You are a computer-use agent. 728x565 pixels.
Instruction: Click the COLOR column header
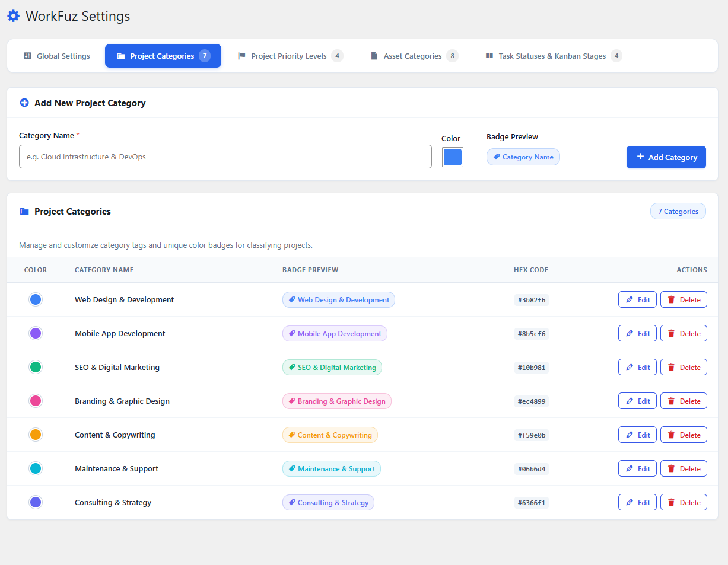pyautogui.click(x=36, y=270)
